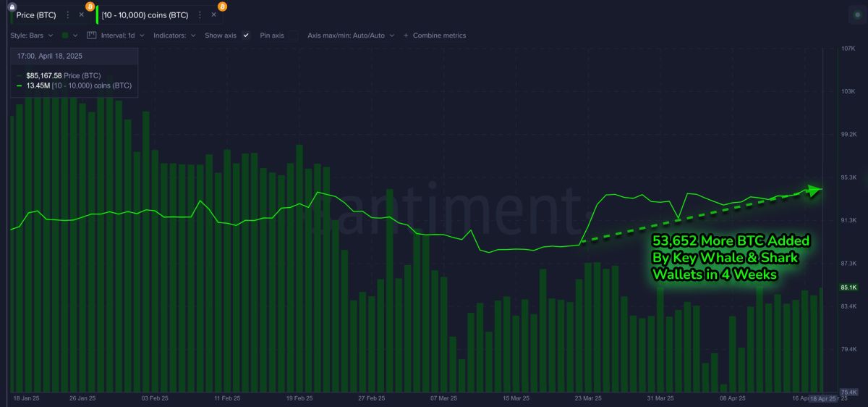Click the lock icon above Price (BTC)
868x407 pixels.
12,7
